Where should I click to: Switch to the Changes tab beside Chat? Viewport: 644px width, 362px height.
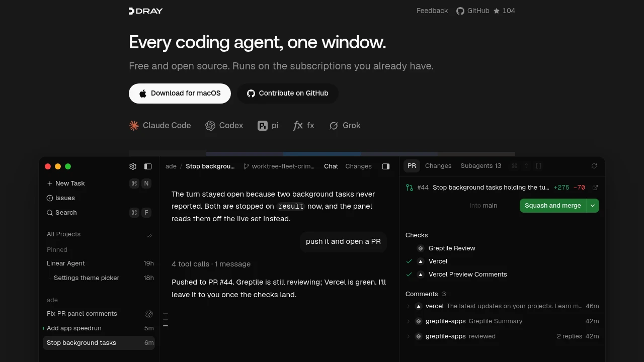click(x=358, y=166)
